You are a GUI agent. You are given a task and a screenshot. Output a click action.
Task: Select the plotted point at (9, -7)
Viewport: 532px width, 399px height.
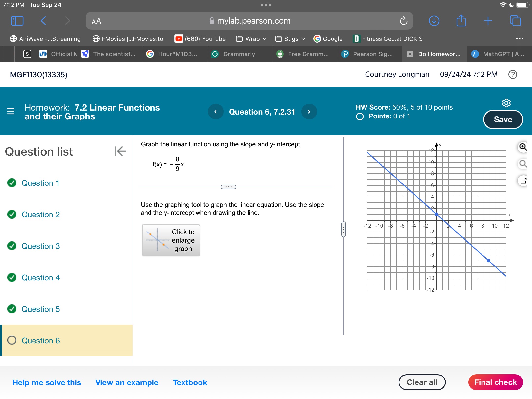click(488, 261)
